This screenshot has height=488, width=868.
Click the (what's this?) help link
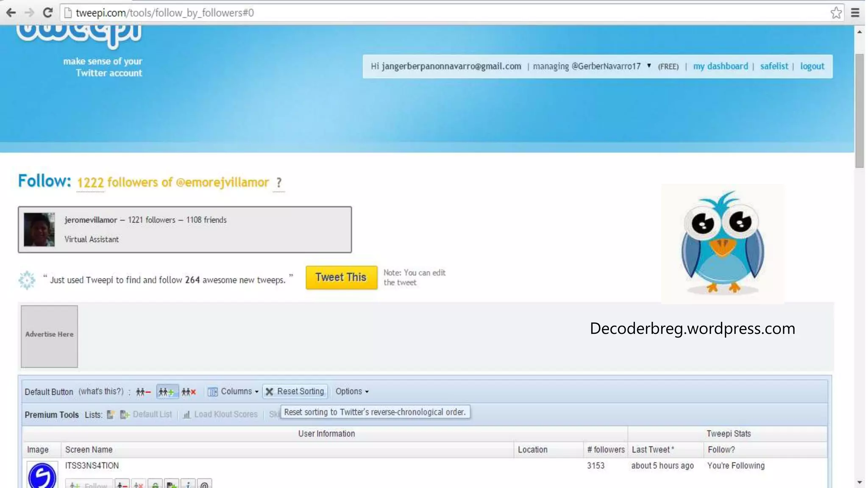[x=101, y=391]
